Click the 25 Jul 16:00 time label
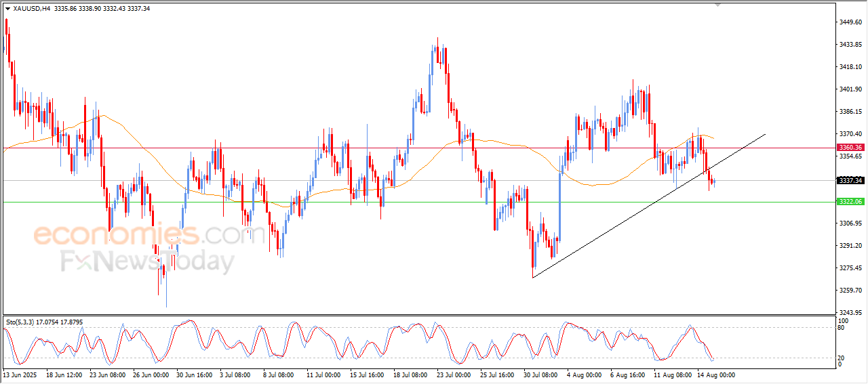Viewport: 868px width, 384px height. pos(497,375)
